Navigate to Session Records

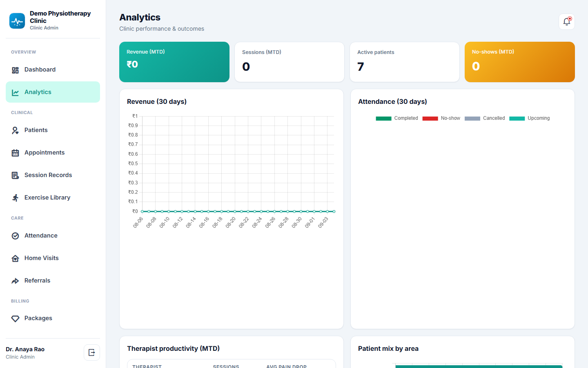53,175
